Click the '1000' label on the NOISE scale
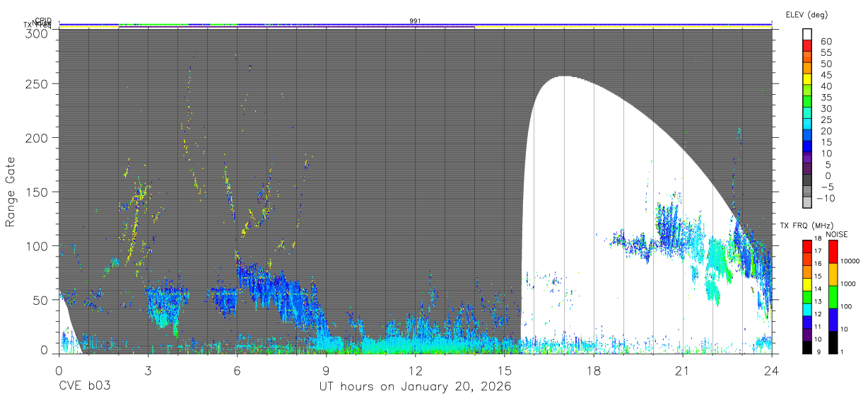The height and width of the screenshot is (401, 868). coord(848,284)
